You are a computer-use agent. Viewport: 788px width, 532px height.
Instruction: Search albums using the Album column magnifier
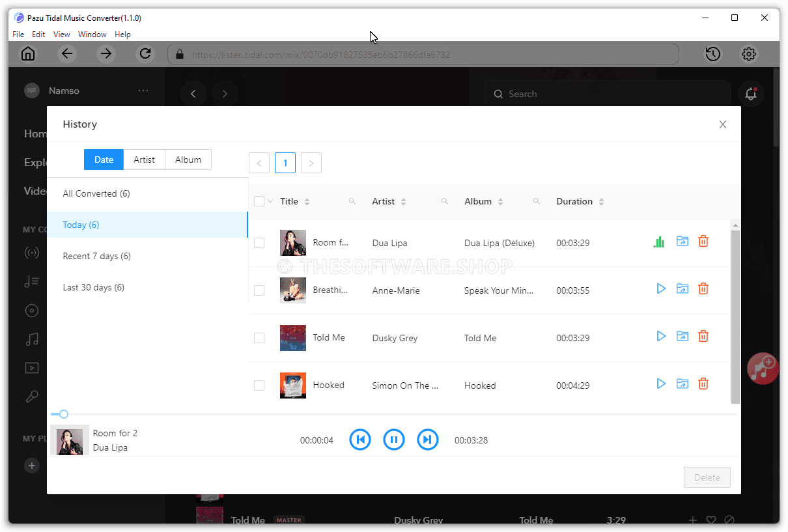[x=537, y=202]
